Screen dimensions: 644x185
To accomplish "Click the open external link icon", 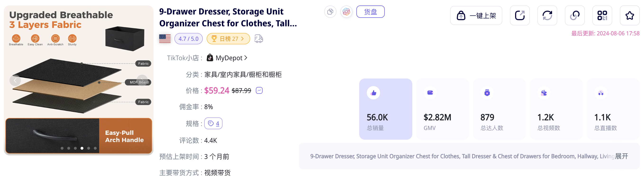I will tap(520, 15).
